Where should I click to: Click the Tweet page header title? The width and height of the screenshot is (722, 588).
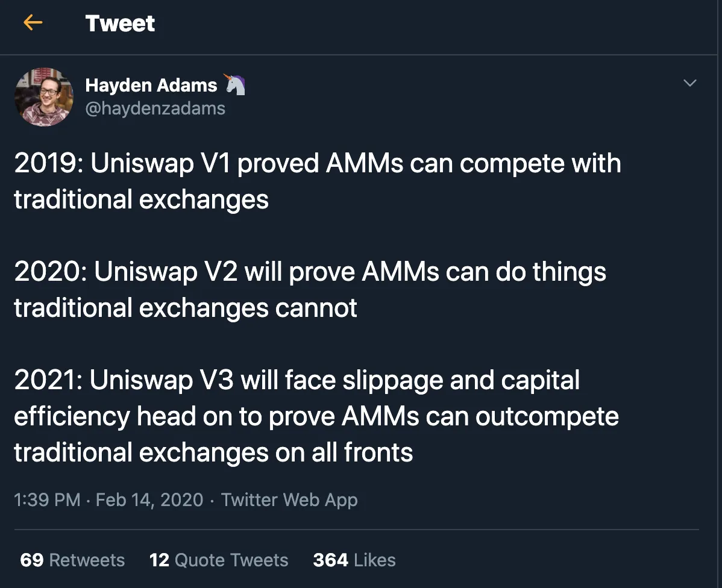(120, 23)
